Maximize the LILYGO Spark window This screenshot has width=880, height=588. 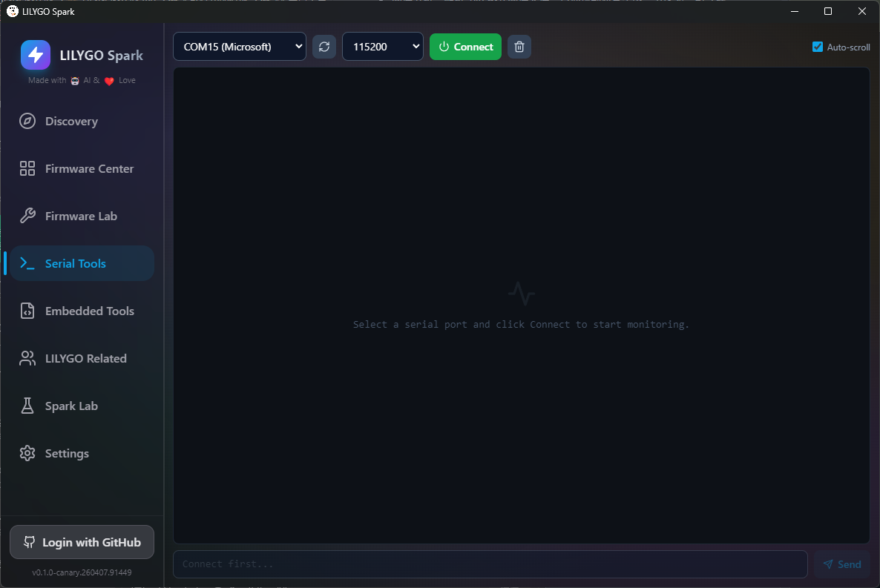click(x=828, y=11)
